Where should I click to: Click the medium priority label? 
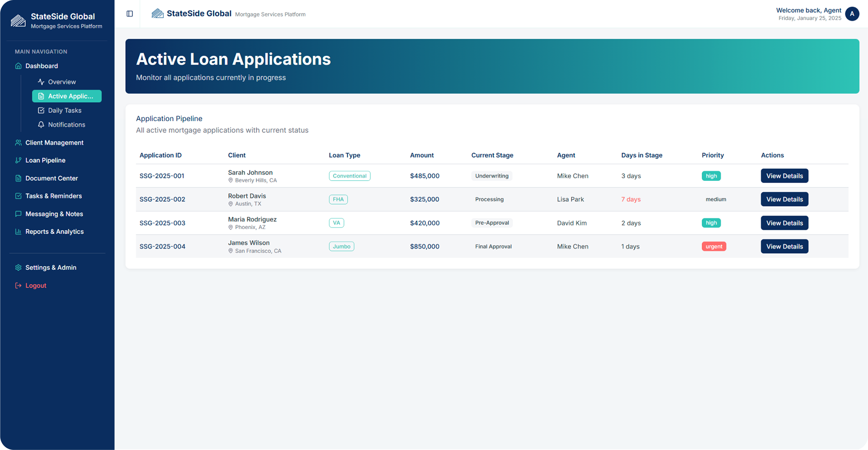[x=716, y=199]
